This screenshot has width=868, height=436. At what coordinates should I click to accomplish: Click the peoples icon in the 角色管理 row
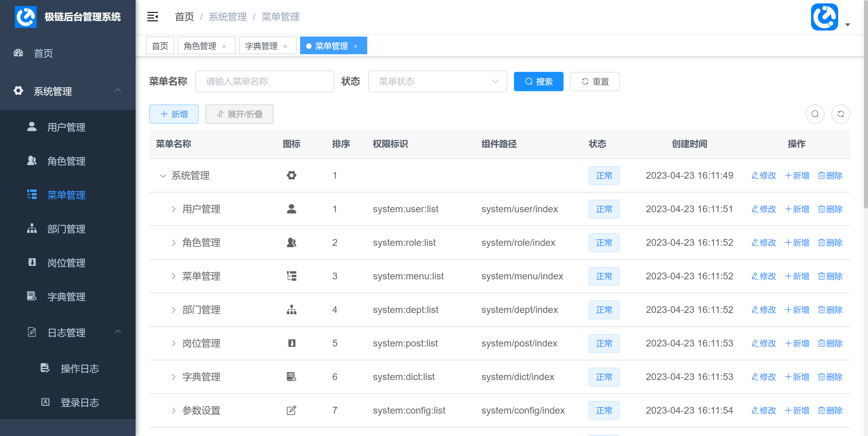pos(292,242)
